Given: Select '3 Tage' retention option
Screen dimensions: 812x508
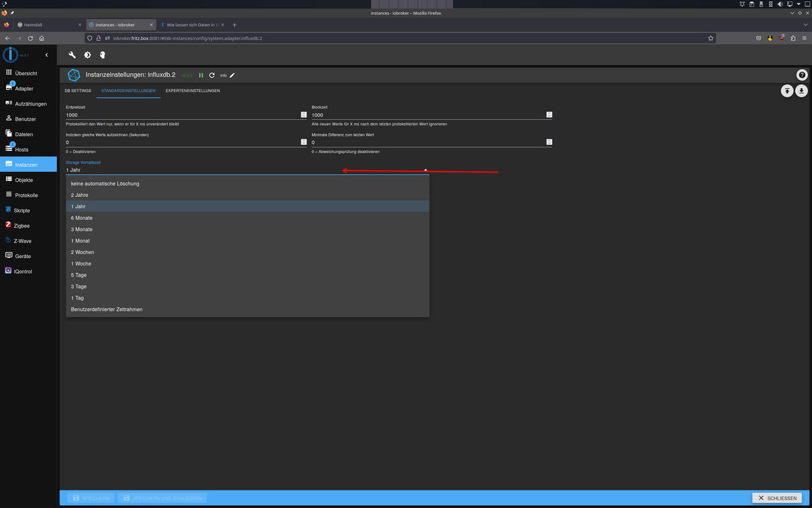Looking at the screenshot, I should 248,287.
